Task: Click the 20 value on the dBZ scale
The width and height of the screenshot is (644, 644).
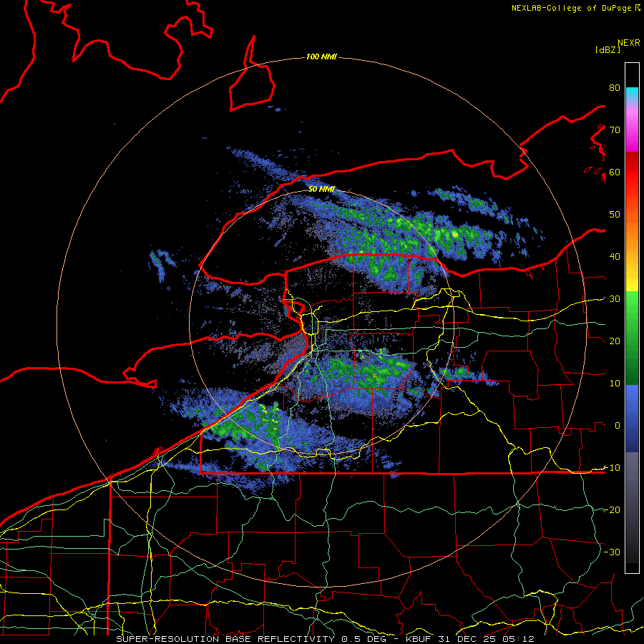Action: [x=615, y=341]
